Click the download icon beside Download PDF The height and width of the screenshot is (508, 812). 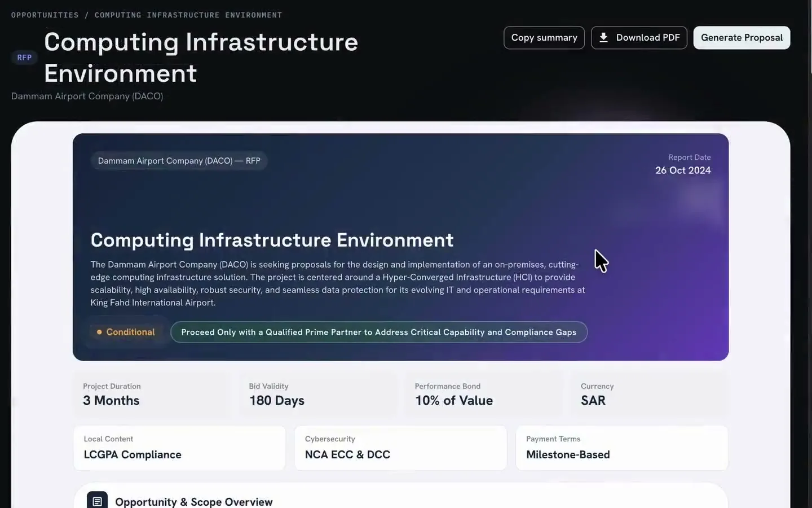coord(603,38)
